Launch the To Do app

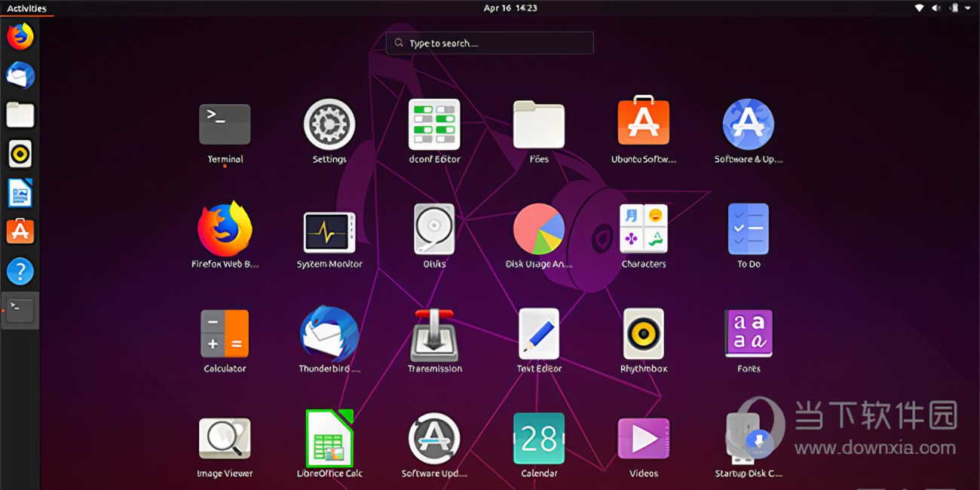pyautogui.click(x=749, y=229)
